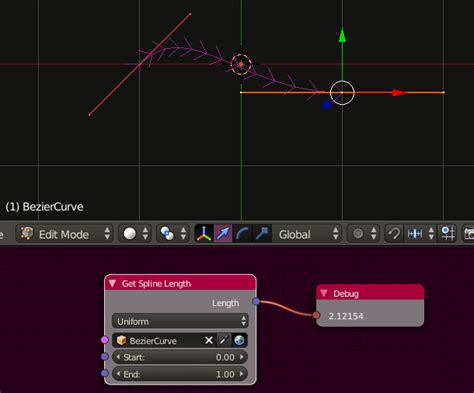Select upper handle endpoint of left control point
This screenshot has height=393, width=474.
coord(190,14)
